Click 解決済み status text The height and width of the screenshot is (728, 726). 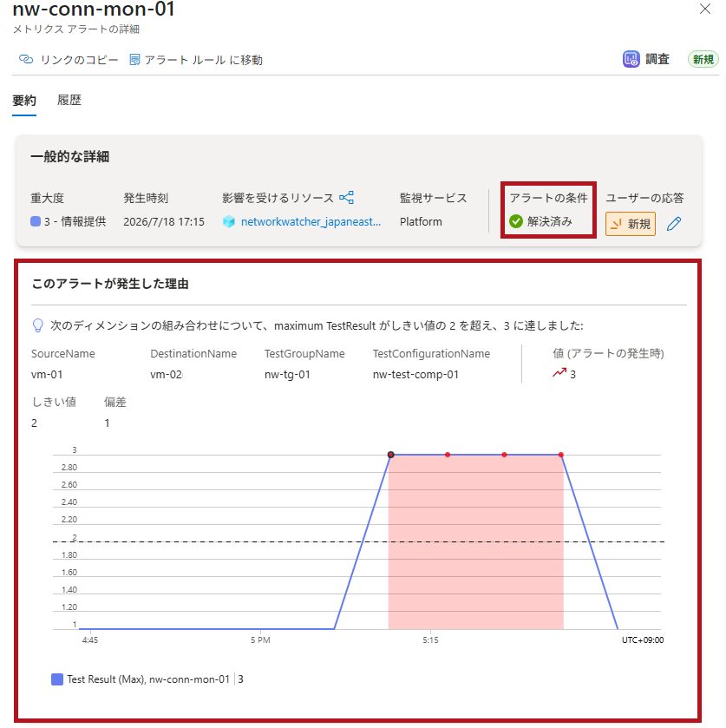(x=550, y=222)
